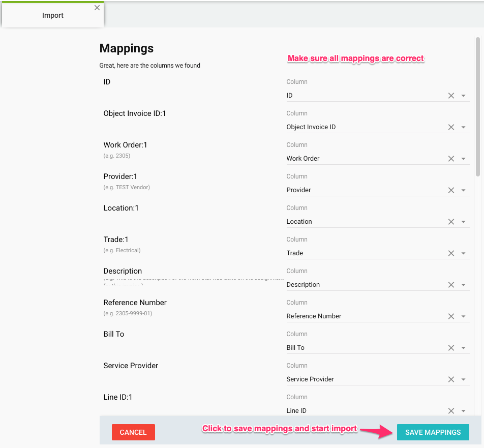Clear the Service Provider column mapping

point(451,379)
